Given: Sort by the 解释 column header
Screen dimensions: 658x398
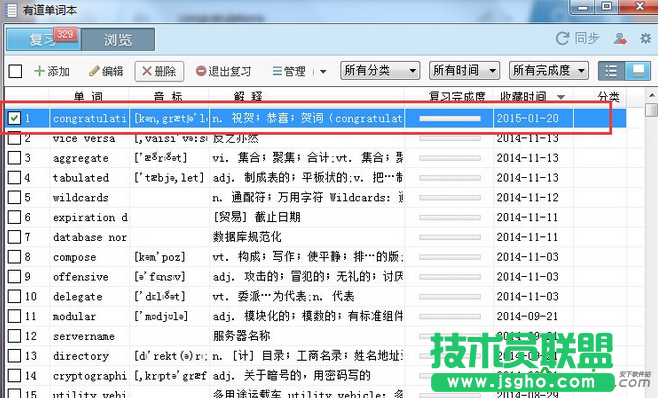Looking at the screenshot, I should pos(248,97).
